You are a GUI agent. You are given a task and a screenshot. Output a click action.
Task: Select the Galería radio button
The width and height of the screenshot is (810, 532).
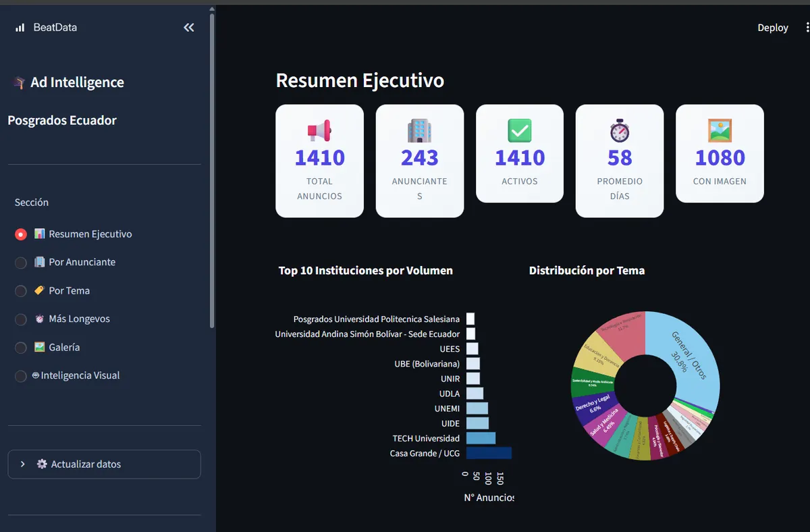click(x=21, y=348)
